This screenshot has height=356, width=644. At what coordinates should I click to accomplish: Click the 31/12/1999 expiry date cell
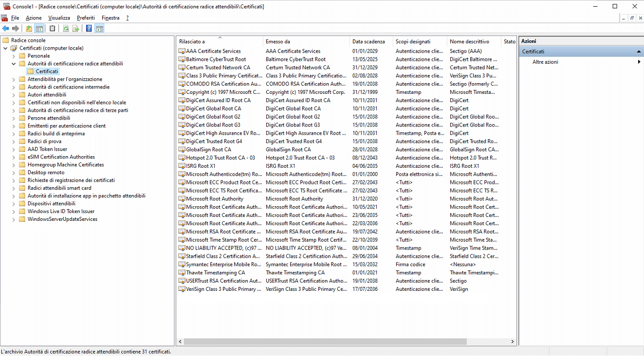pos(365,92)
